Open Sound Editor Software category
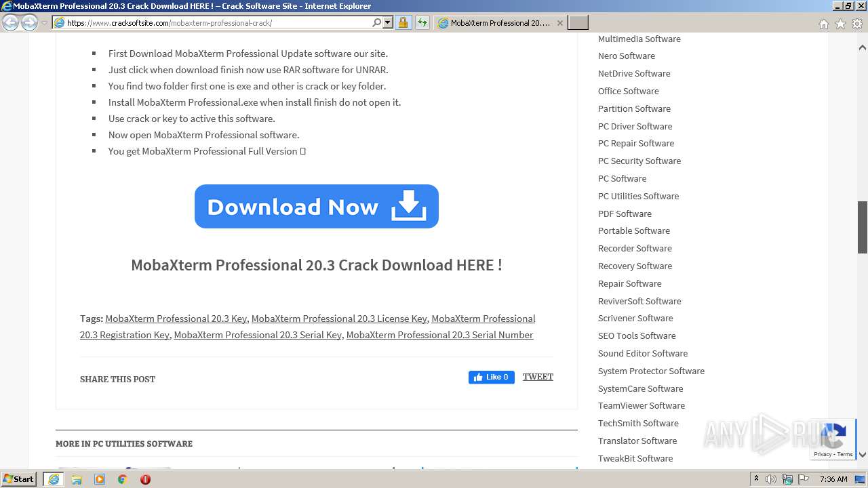868x488 pixels. tap(643, 354)
